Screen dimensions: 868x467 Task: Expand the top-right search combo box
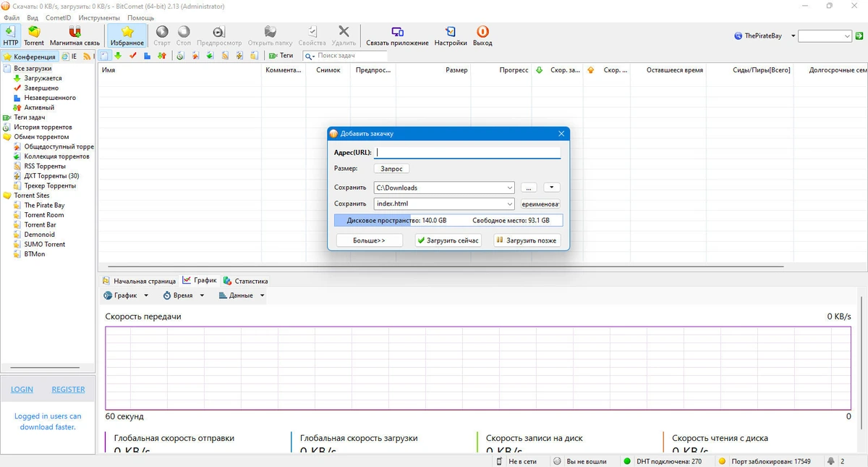click(847, 35)
